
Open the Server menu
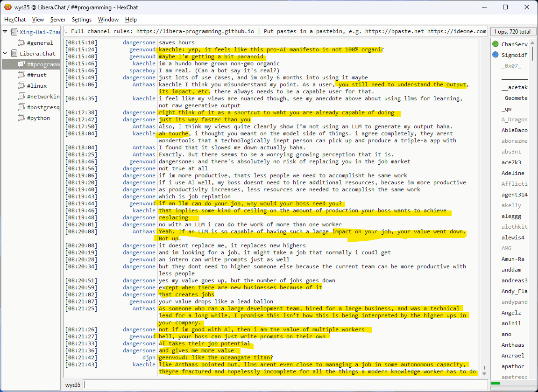(58, 20)
